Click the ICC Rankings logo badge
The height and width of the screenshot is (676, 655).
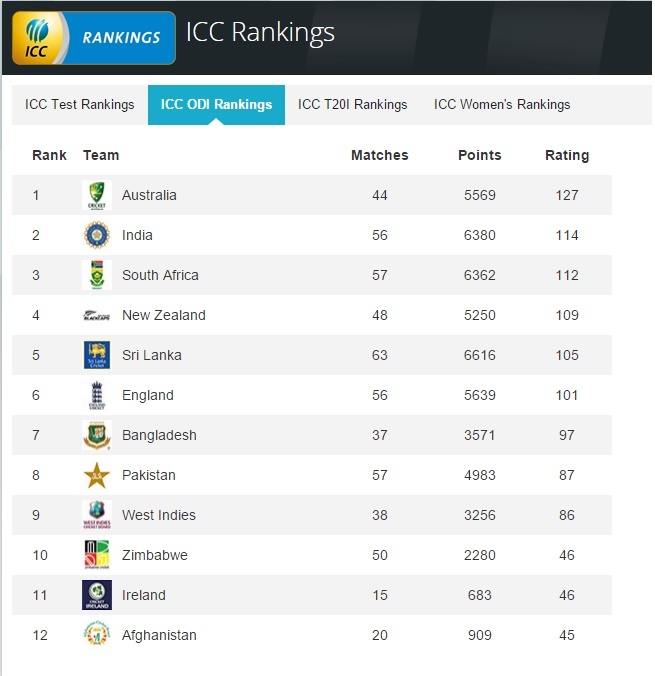94,38
